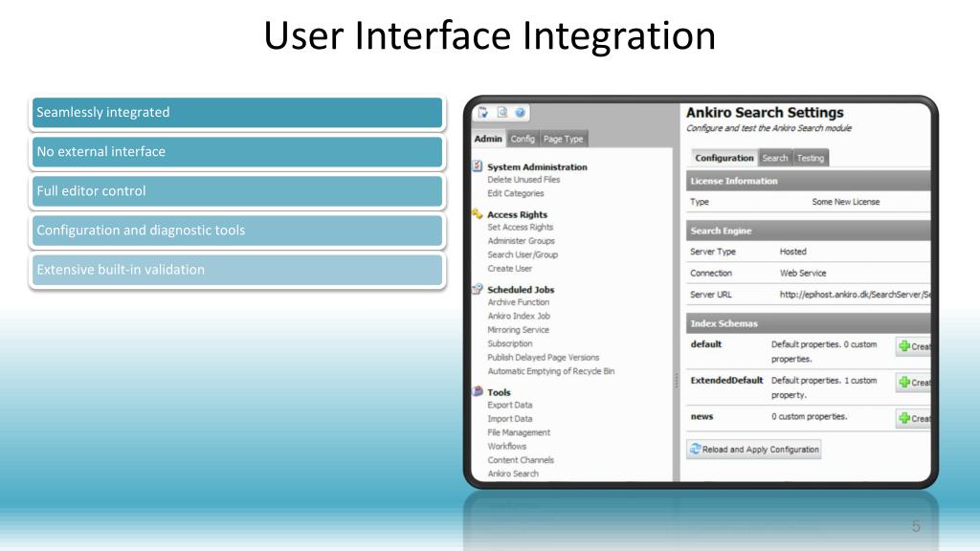The height and width of the screenshot is (551, 980).
Task: Open Mirroring Service job
Action: [x=519, y=329]
